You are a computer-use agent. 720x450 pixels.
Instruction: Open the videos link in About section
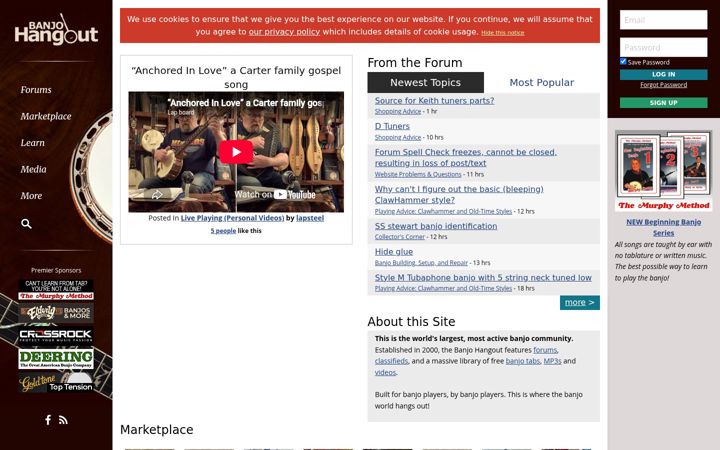[x=385, y=372]
